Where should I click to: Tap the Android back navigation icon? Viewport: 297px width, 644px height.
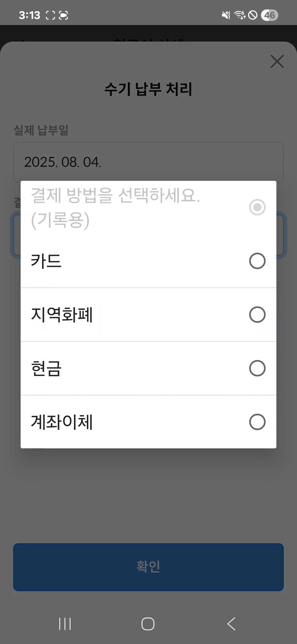coord(232,624)
